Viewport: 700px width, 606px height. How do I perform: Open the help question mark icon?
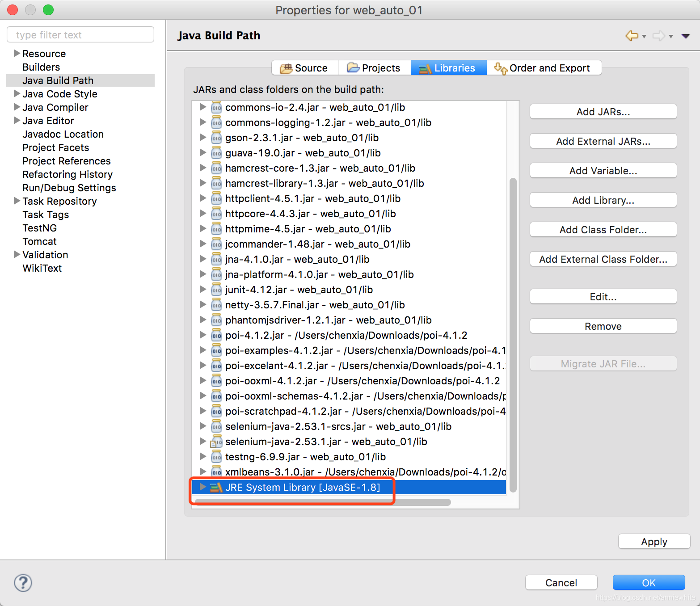[23, 583]
